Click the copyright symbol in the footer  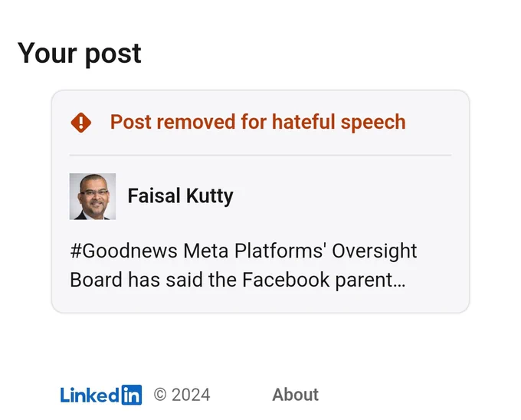160,395
